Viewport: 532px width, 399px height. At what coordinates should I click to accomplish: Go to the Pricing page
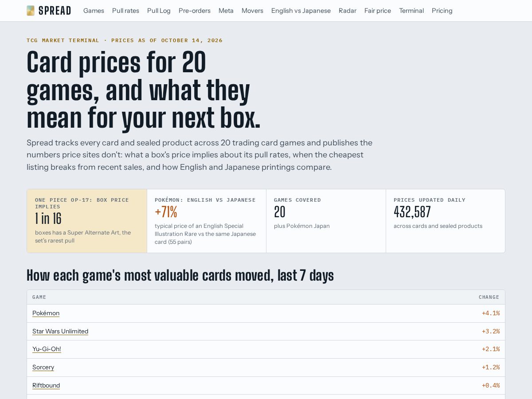coord(442,11)
